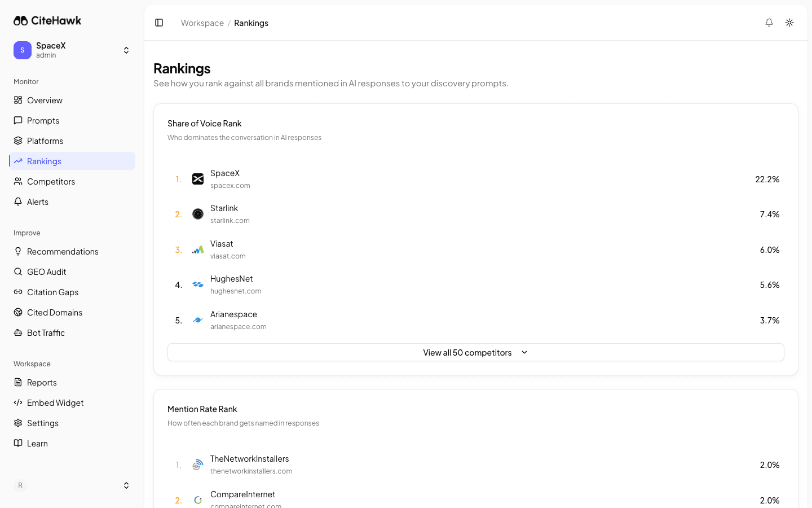
Task: Click the CiteHawk logo
Action: (x=47, y=20)
